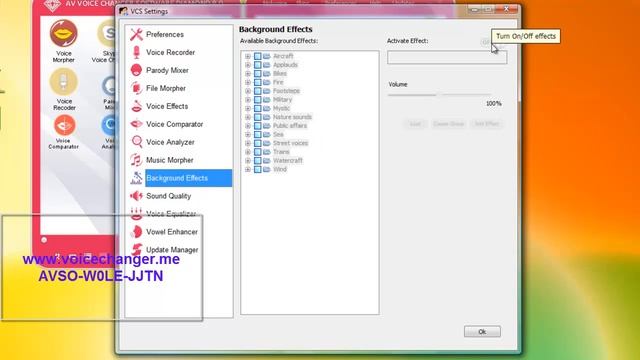Click the Activate Effect field
The image size is (640, 360).
pos(447,58)
